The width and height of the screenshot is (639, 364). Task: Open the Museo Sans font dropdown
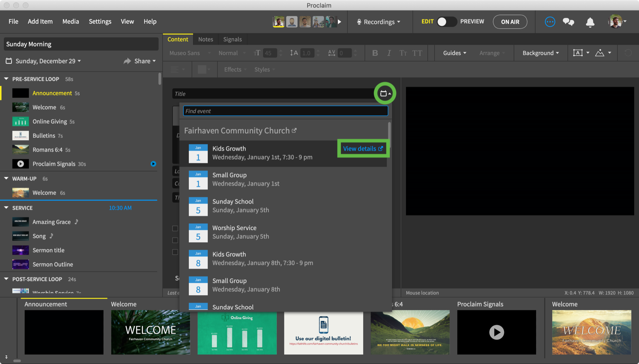point(190,53)
